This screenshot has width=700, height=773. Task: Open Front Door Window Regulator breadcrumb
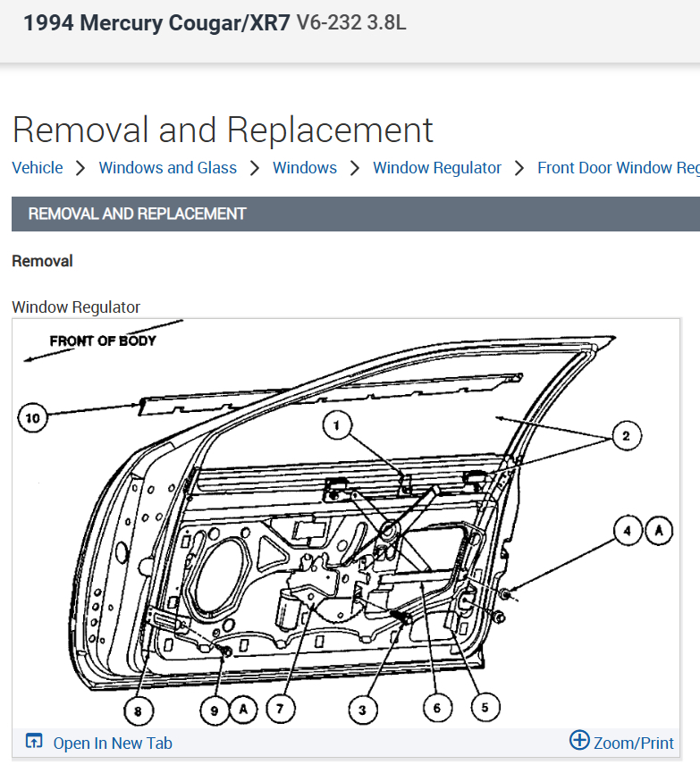[619, 168]
